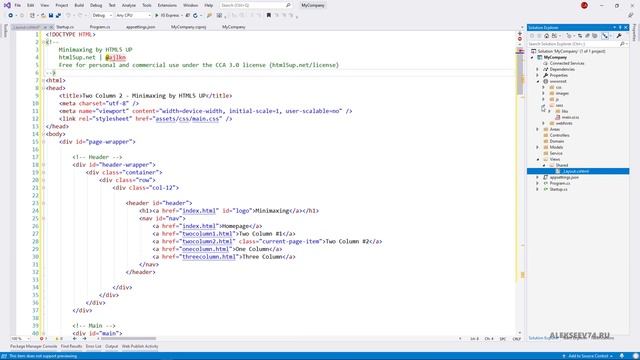Image resolution: width=640 pixels, height=360 pixels.
Task: Switch to the appsettings.json tab
Action: point(140,27)
